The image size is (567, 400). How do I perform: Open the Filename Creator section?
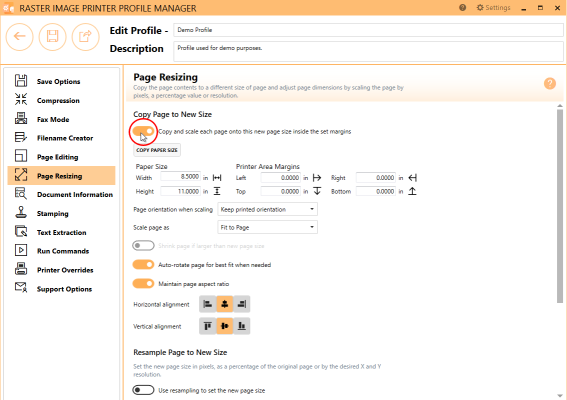click(x=61, y=138)
